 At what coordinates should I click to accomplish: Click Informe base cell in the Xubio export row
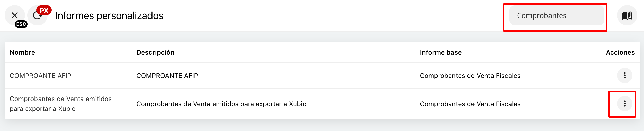tap(470, 104)
